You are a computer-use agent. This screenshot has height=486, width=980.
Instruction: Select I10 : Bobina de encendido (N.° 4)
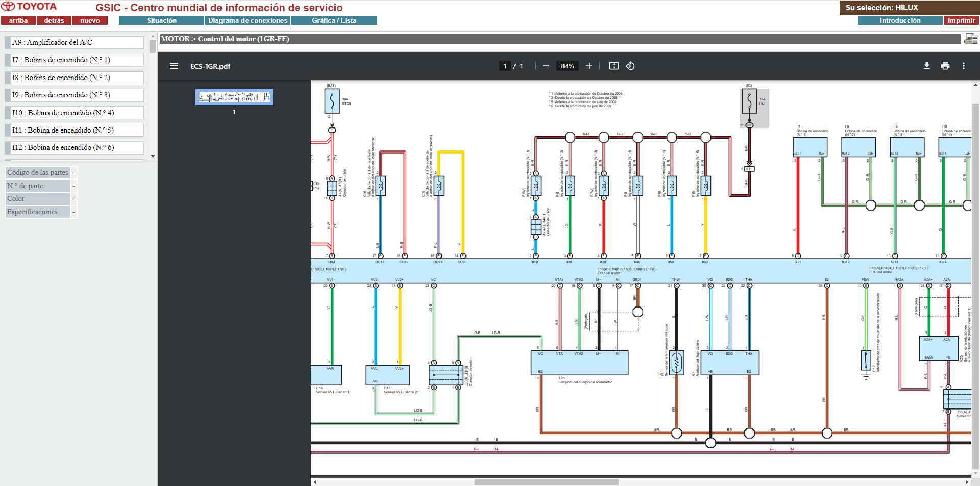(x=75, y=113)
